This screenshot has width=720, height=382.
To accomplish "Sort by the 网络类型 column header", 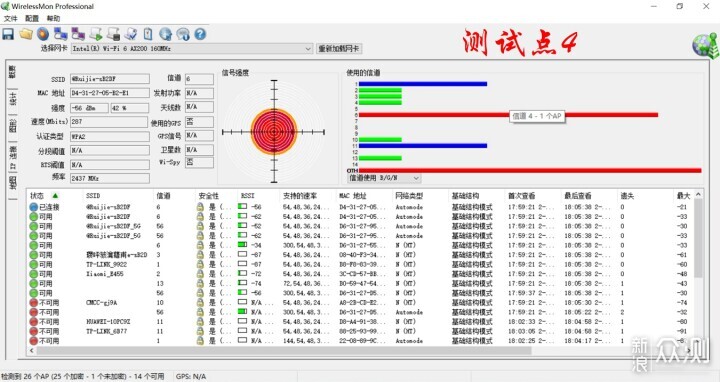I will click(x=409, y=196).
